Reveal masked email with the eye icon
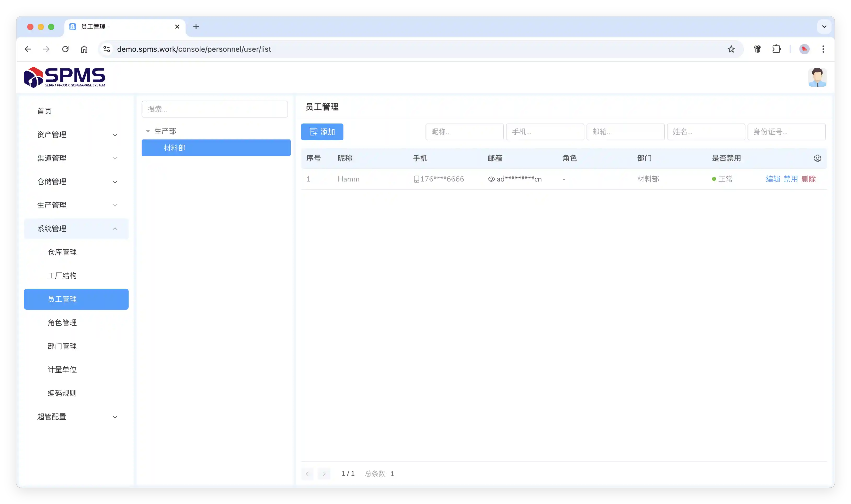Screen dimensions: 851x504 491,179
